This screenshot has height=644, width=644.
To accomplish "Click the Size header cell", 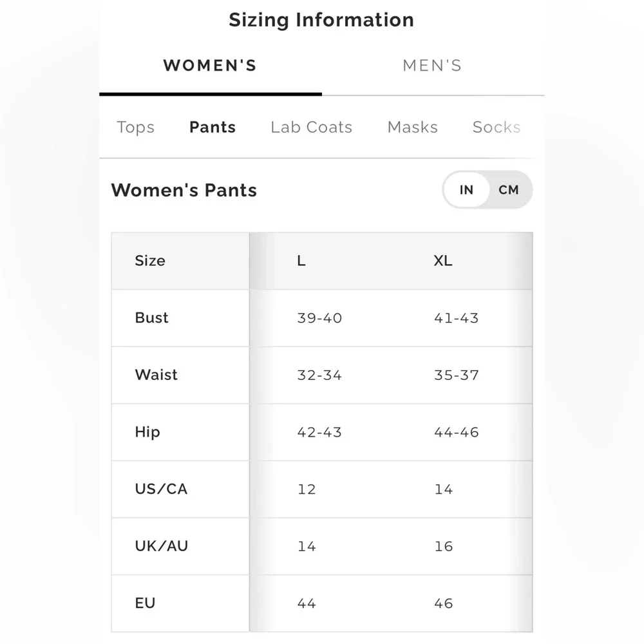I will click(150, 261).
